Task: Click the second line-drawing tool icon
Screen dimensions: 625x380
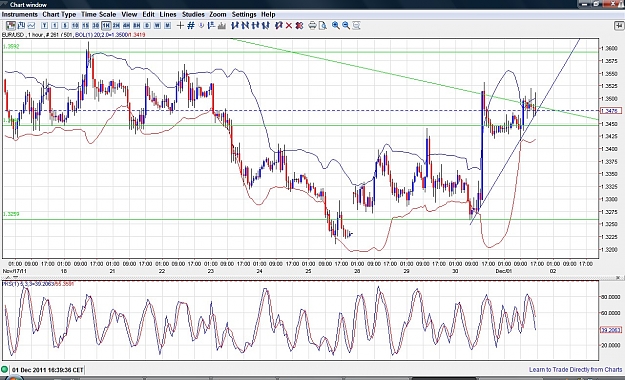Action: click(x=245, y=26)
